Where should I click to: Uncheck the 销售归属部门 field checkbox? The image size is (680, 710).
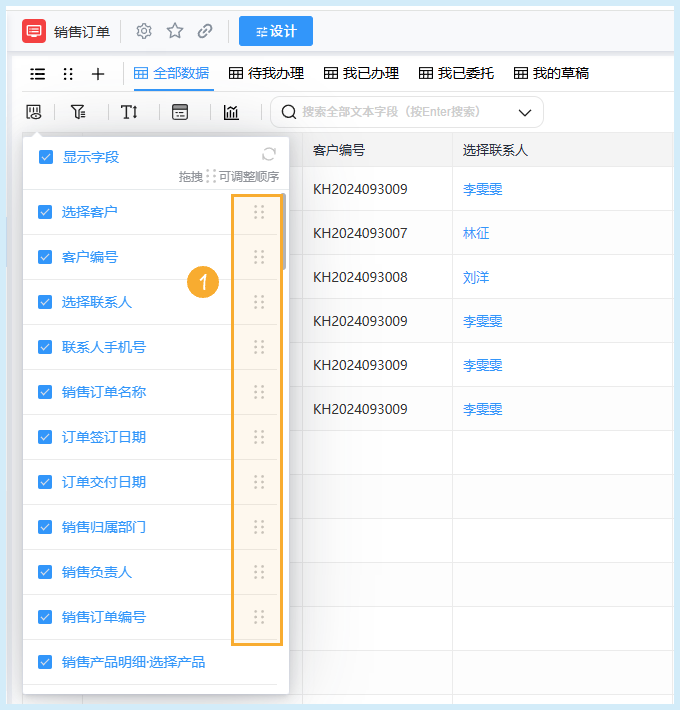pos(45,527)
